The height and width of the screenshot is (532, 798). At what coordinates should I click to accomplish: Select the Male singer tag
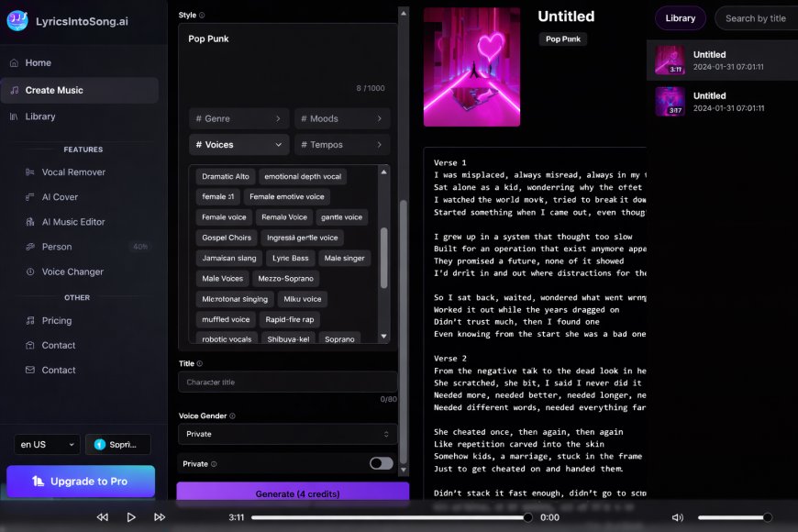pos(345,258)
